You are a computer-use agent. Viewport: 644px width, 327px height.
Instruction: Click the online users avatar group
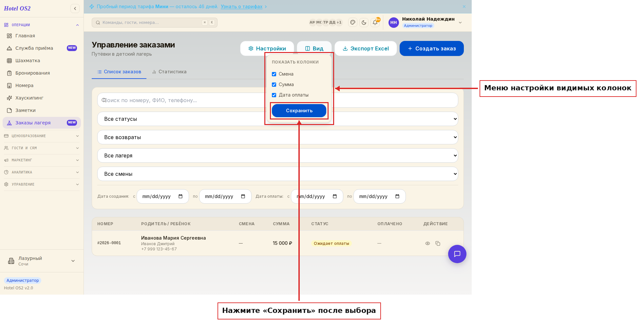click(326, 22)
